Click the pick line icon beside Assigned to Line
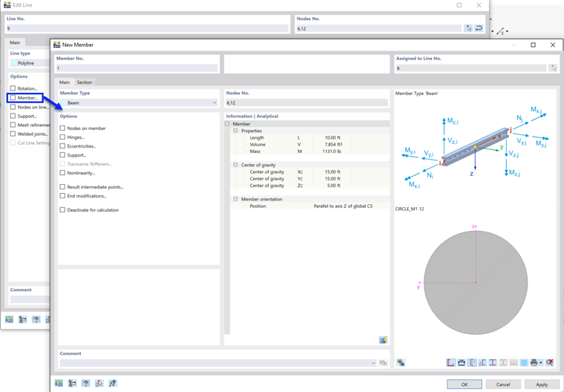 tap(554, 68)
